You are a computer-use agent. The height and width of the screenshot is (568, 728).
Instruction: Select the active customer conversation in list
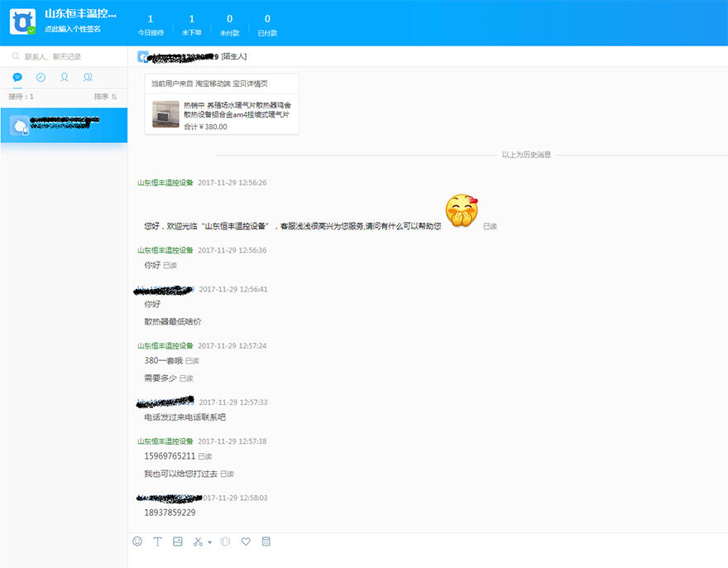point(64,125)
